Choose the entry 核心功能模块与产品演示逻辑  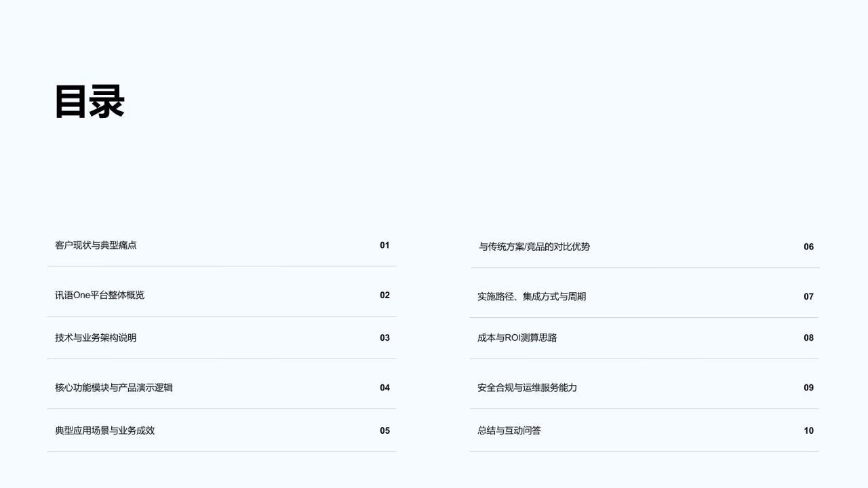(x=114, y=388)
